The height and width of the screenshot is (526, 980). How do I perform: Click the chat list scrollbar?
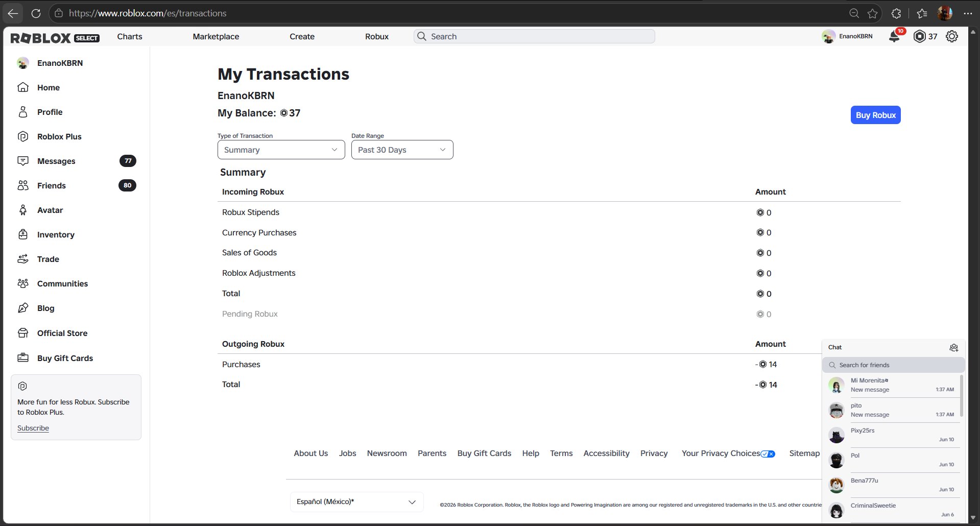pos(962,396)
